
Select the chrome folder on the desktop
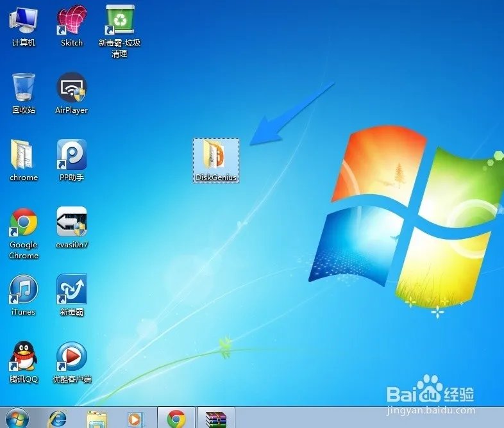point(24,156)
